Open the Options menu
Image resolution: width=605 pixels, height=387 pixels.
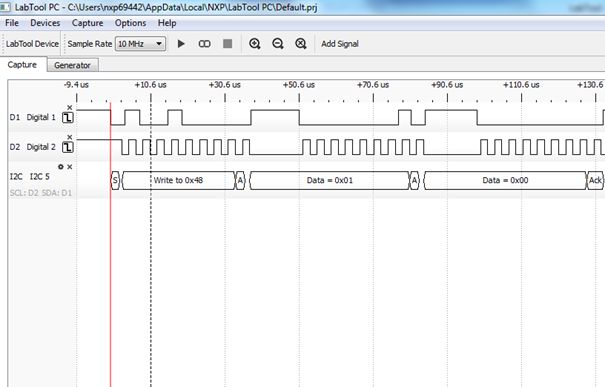pos(130,23)
